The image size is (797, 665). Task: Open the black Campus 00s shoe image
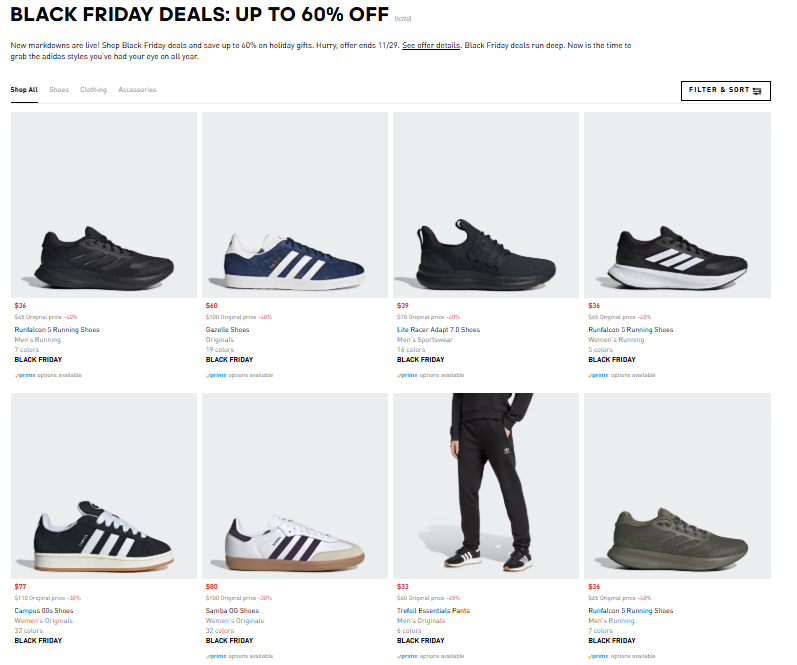104,486
